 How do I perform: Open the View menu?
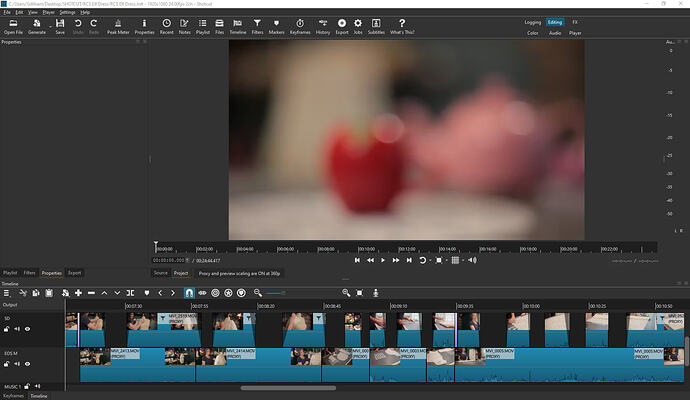tap(33, 12)
